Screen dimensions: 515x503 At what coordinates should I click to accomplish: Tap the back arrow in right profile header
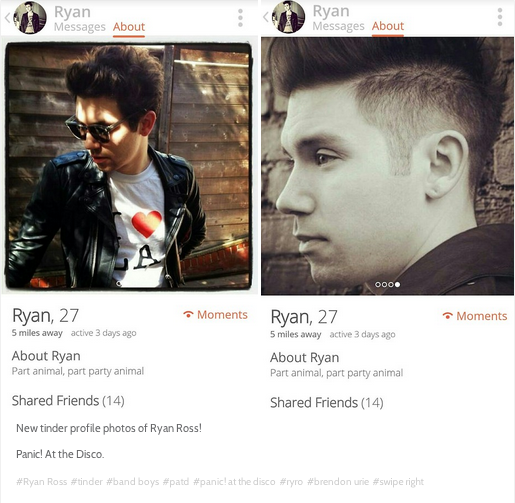[x=266, y=17]
